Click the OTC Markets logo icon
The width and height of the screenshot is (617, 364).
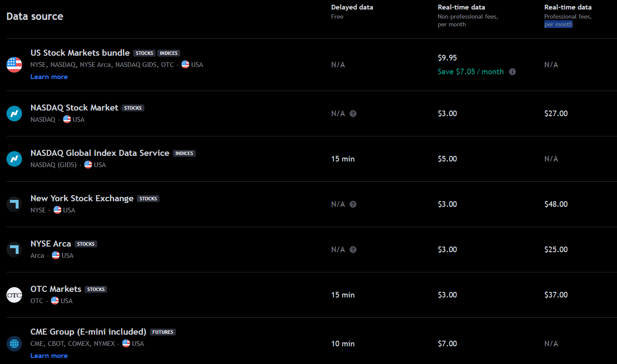click(x=14, y=295)
